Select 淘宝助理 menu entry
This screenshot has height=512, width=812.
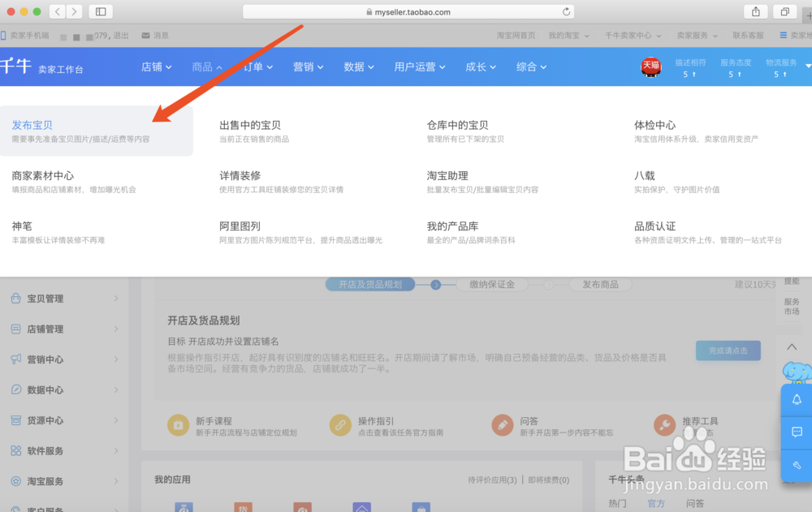pyautogui.click(x=447, y=176)
